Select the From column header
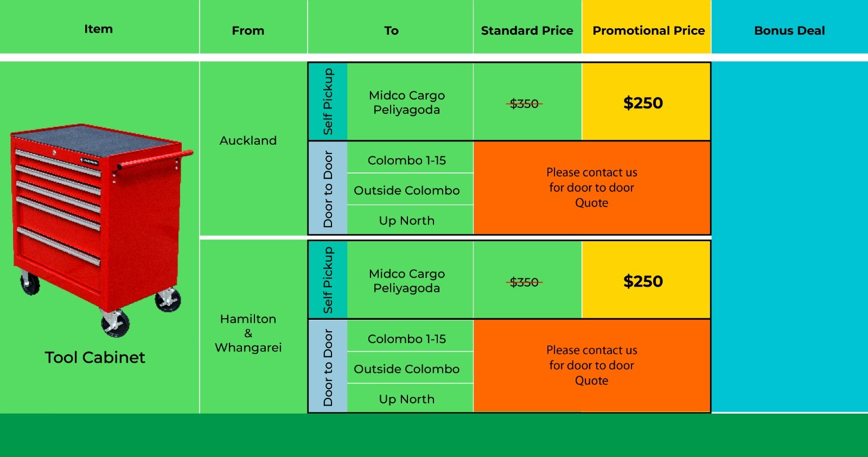 (x=248, y=31)
